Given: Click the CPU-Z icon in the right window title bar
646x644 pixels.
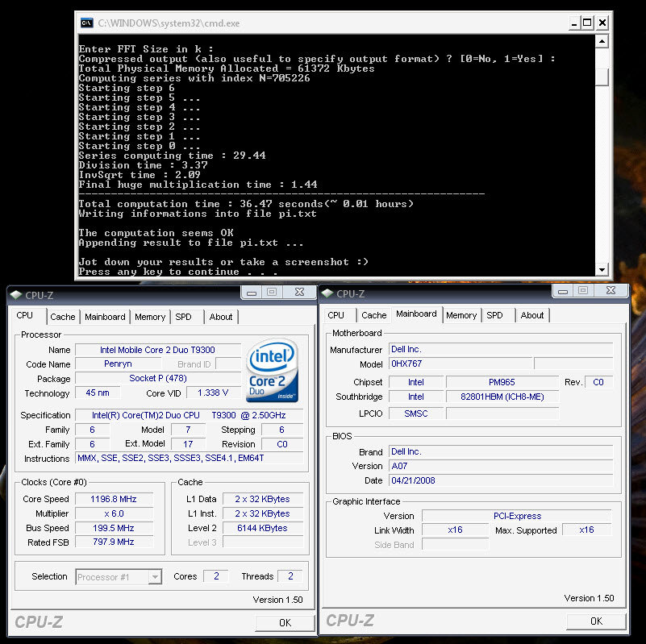Looking at the screenshot, I should click(327, 293).
